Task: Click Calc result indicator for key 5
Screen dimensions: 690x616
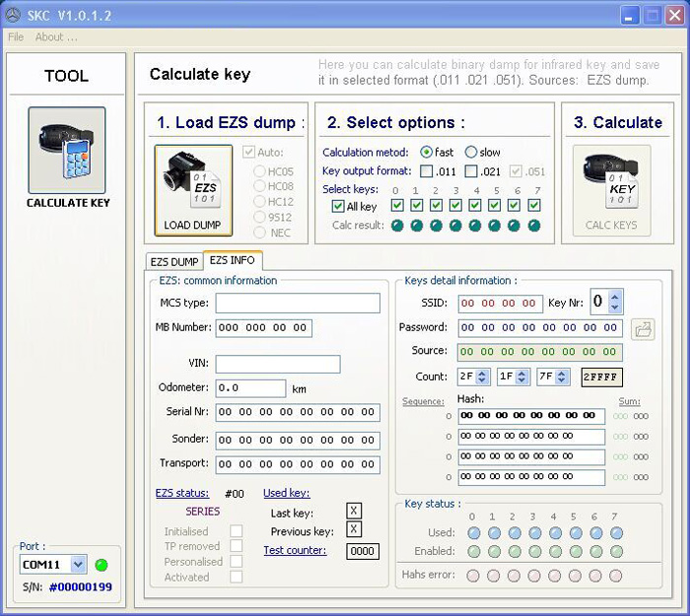Action: coord(494,226)
